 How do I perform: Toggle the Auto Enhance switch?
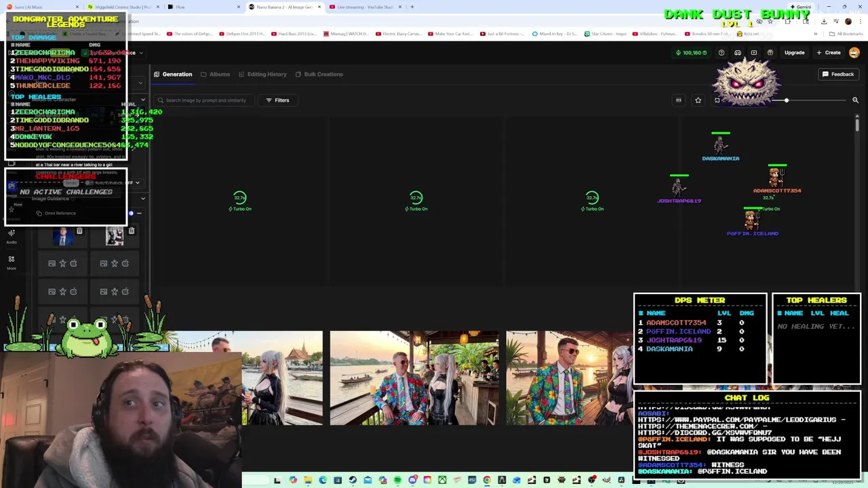point(90,183)
